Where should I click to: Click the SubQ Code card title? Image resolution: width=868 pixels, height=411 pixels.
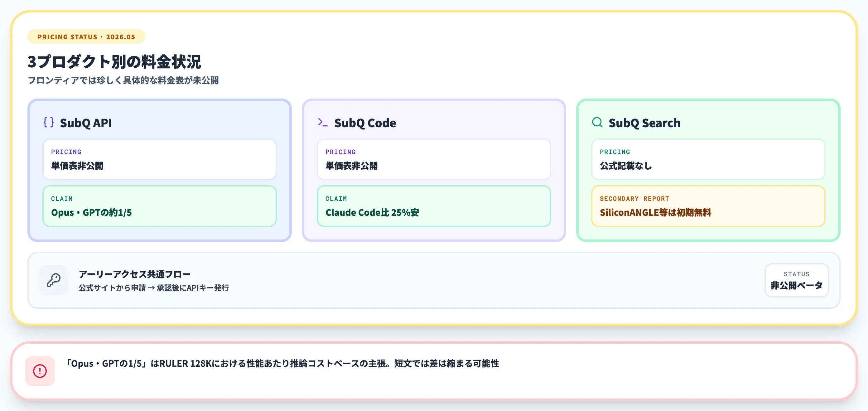pos(365,123)
